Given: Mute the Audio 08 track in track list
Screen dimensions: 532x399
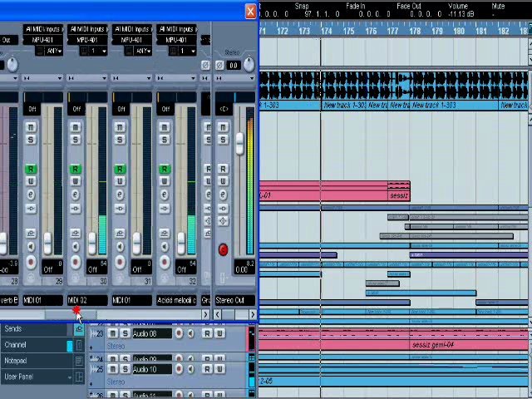Looking at the screenshot, I should click(113, 333).
